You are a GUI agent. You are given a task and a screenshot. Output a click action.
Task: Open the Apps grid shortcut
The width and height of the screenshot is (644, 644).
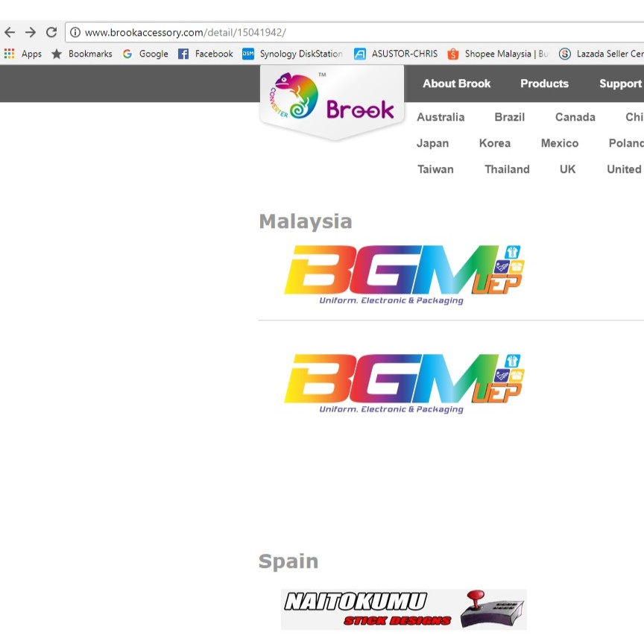pyautogui.click(x=23, y=54)
